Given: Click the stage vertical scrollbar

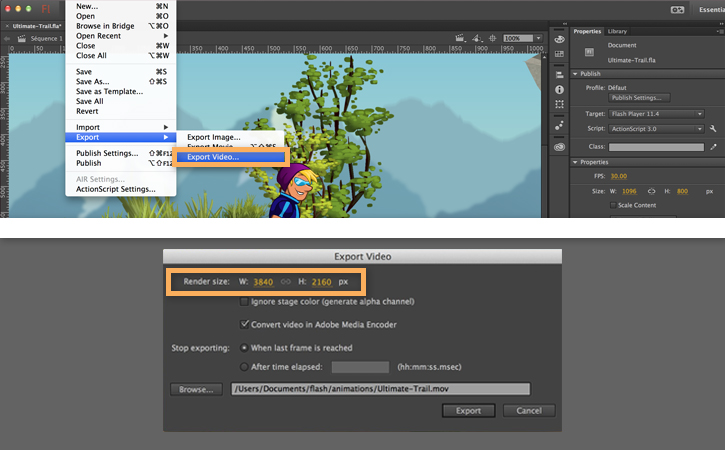Looking at the screenshot, I should pos(544,135).
